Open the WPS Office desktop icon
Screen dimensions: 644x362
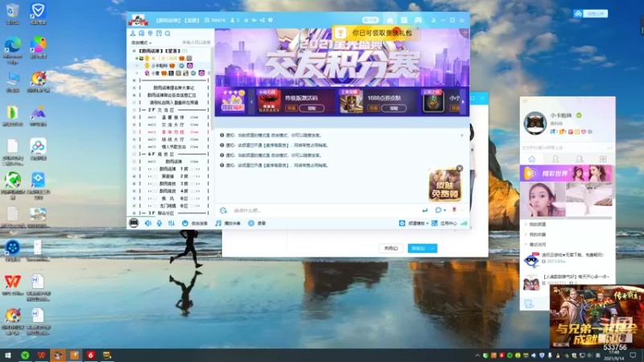(13, 286)
